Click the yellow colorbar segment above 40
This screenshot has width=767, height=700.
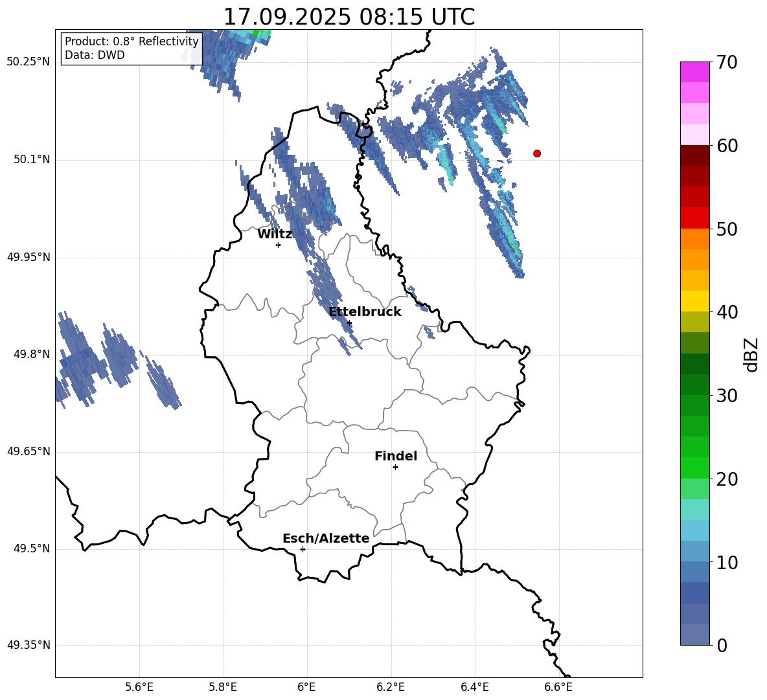pos(695,301)
